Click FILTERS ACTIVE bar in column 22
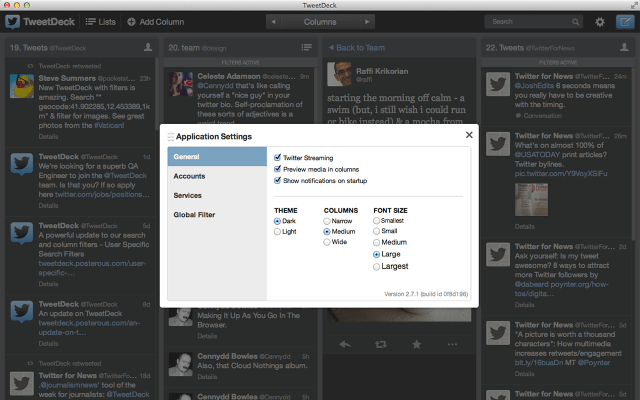Screen dimensions: 640x400 558,62
